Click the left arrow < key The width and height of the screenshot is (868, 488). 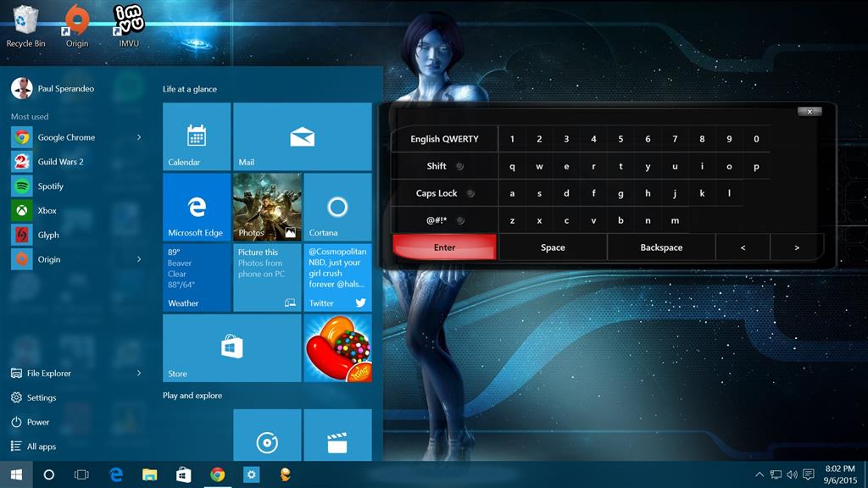click(743, 247)
